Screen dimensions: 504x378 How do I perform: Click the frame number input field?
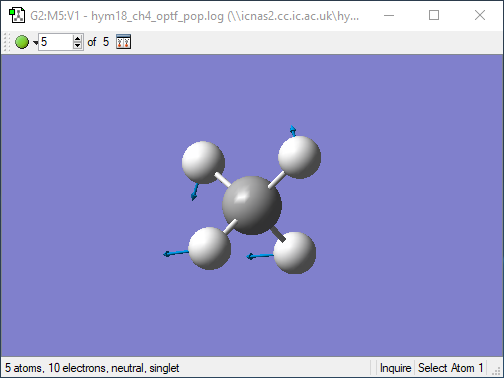coord(56,42)
